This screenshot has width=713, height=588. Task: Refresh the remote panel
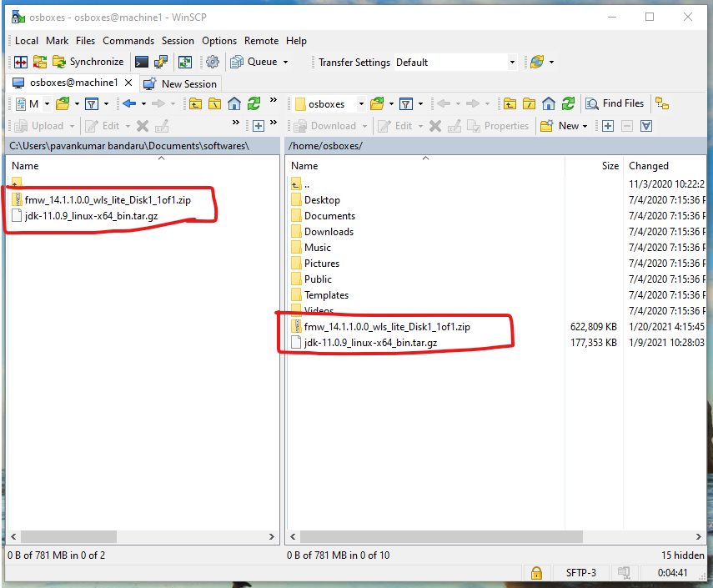coord(568,104)
